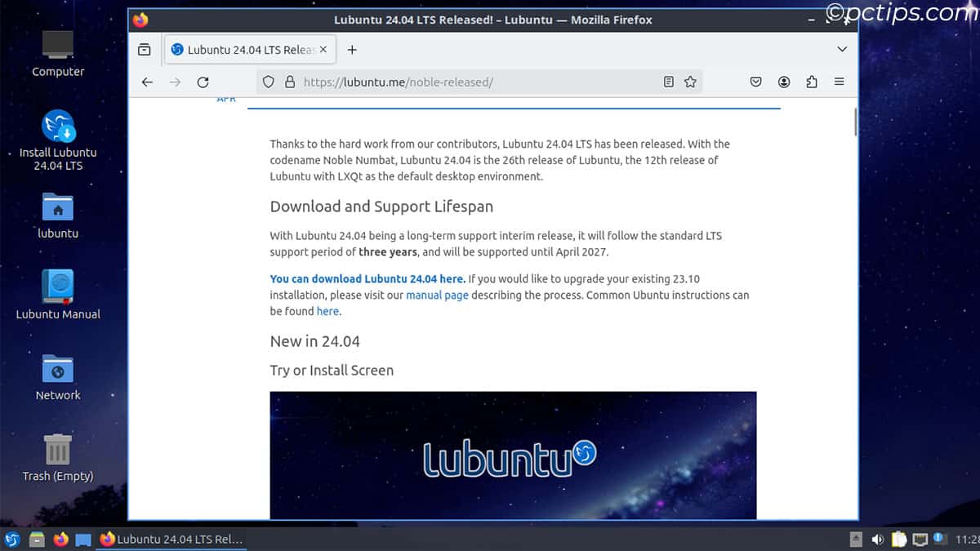
Task: Focus the lubuntu.me URL address bar
Action: (479, 82)
